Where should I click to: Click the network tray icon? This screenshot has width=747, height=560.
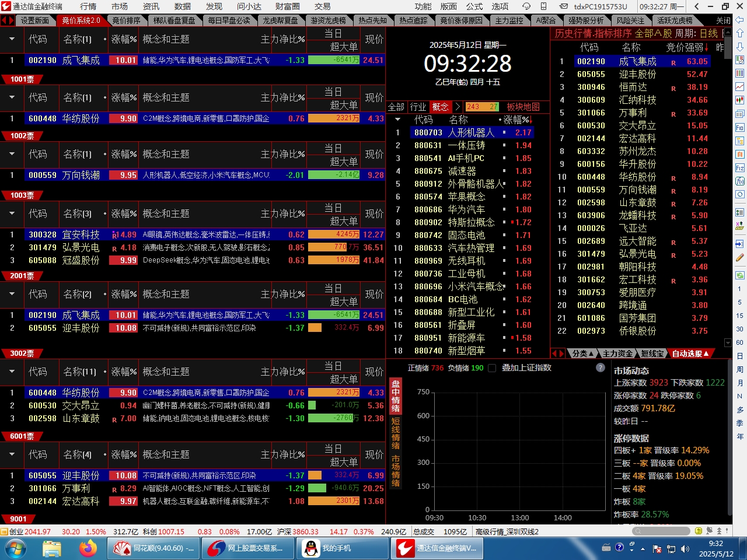[x=670, y=548]
